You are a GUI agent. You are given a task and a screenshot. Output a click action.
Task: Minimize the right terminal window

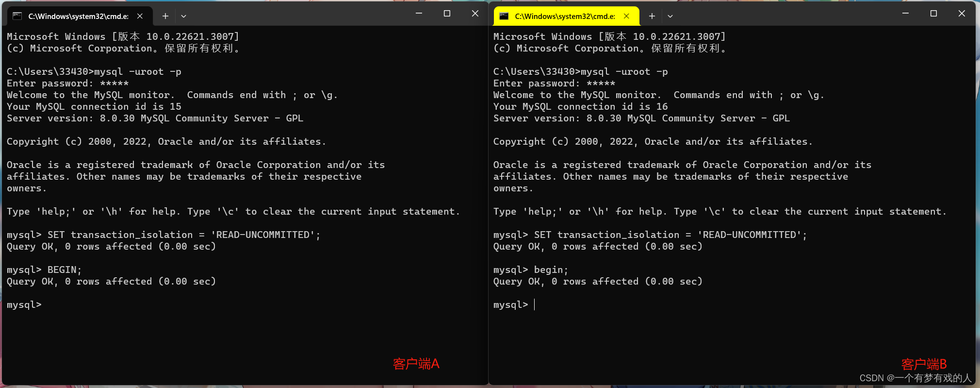coord(905,14)
